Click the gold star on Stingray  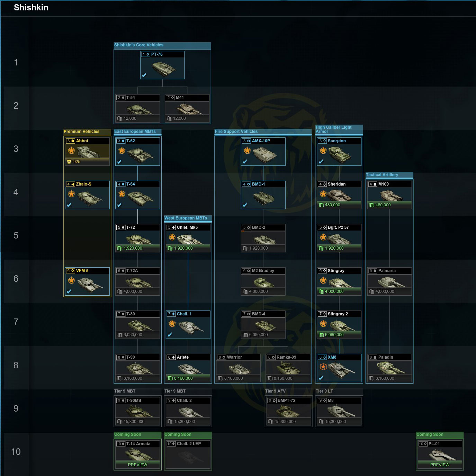point(323,280)
